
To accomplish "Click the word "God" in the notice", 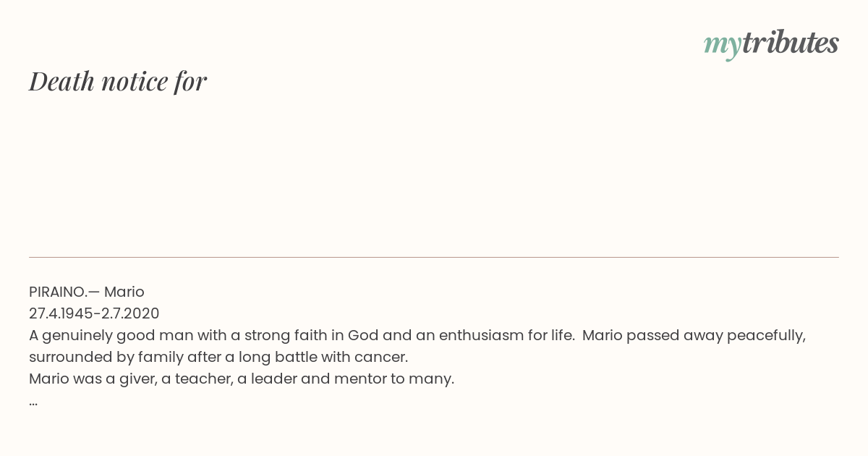I will (x=363, y=335).
